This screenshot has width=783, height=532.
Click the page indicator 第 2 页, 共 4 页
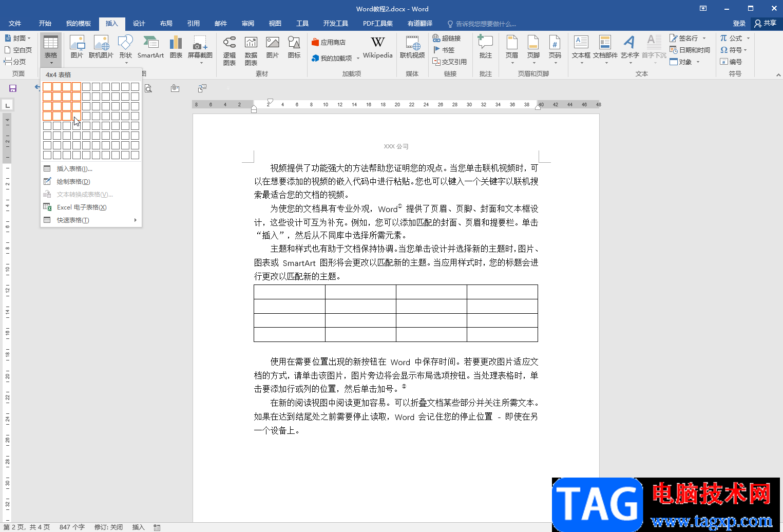27,527
